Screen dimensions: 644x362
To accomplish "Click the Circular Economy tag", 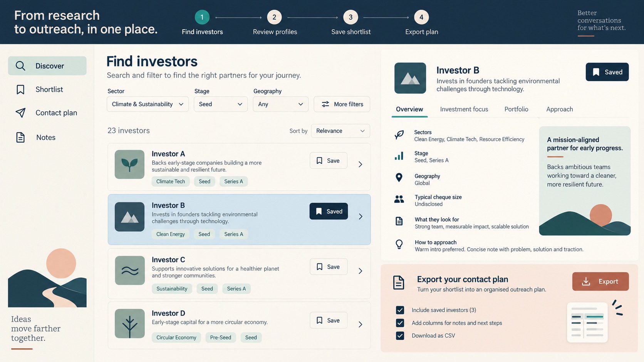I will 176,337.
